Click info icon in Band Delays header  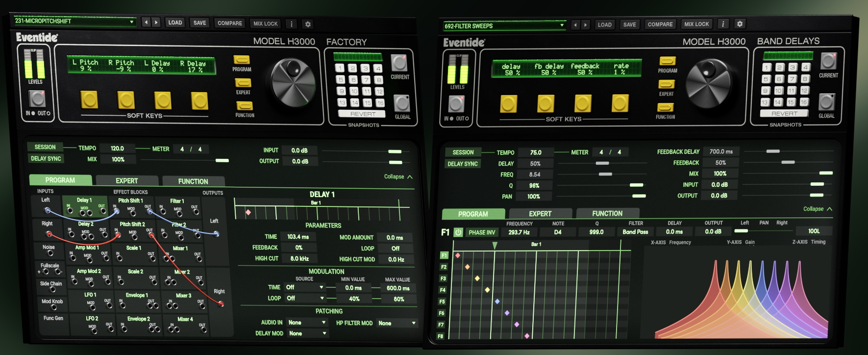723,24
